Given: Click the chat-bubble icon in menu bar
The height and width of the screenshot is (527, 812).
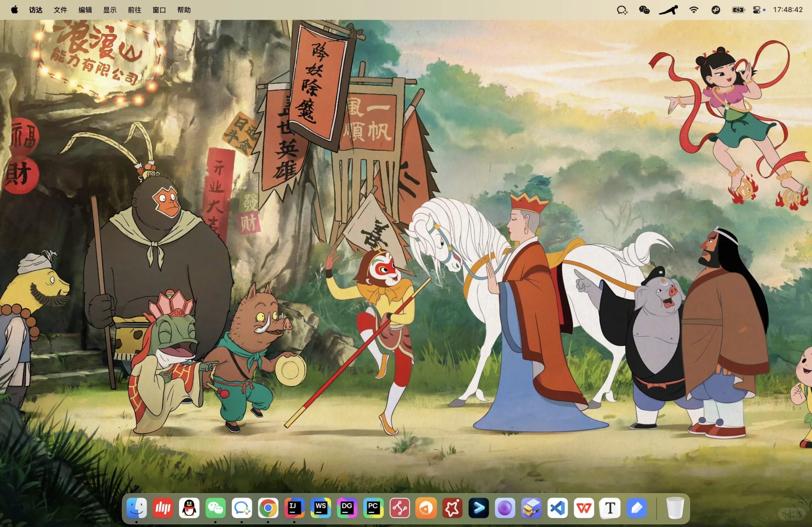Looking at the screenshot, I should coord(622,10).
